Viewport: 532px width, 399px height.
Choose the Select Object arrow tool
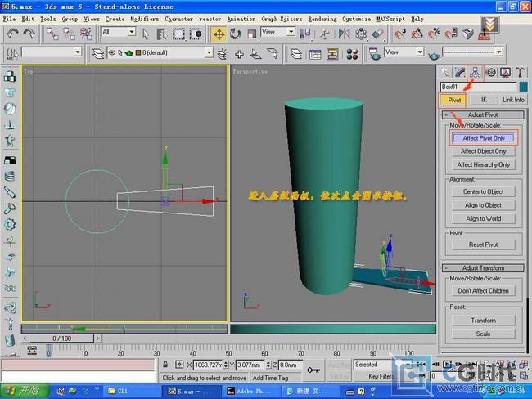146,34
